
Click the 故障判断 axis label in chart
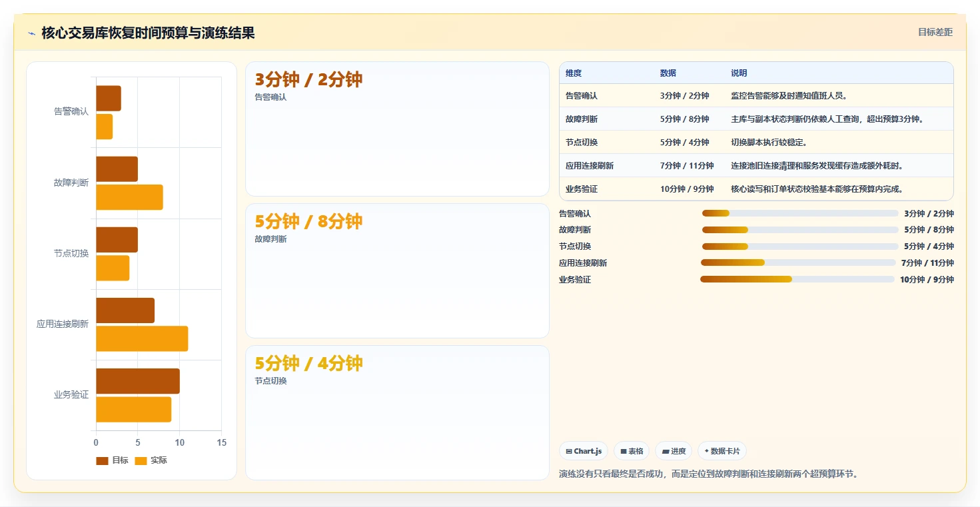tap(71, 183)
